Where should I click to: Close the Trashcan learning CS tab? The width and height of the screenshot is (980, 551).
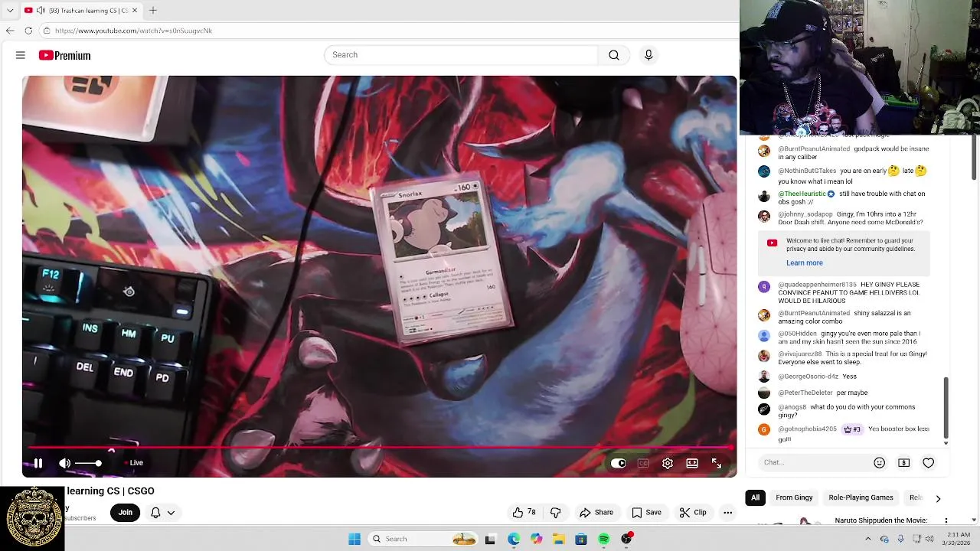click(x=136, y=10)
